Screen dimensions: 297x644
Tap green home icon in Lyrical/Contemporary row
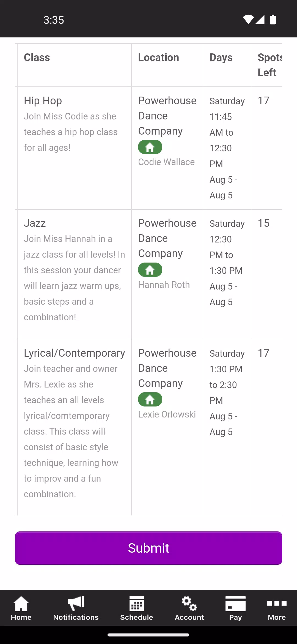pos(150,399)
